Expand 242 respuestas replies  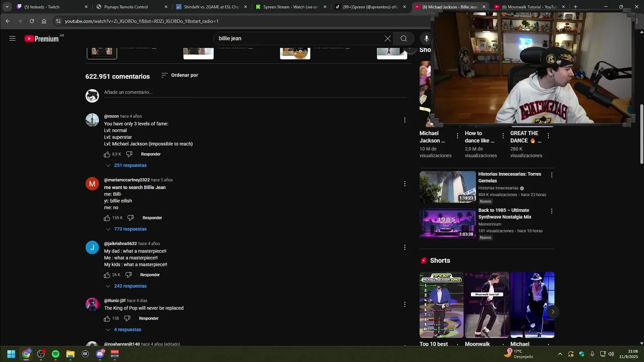point(126,286)
